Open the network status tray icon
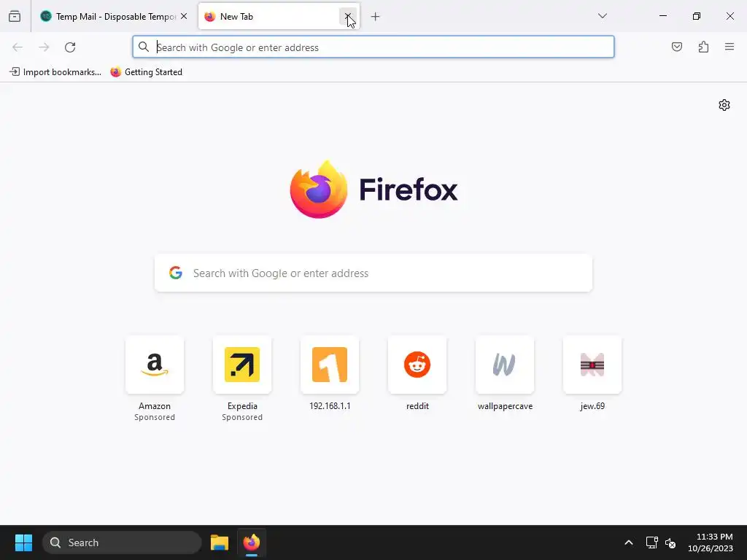747x560 pixels. [x=651, y=542]
